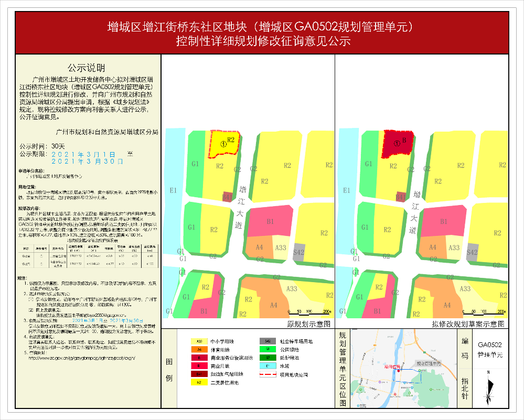Image resolution: width=524 pixels, height=420 pixels.
Task: Click the red header title line 增城区增江街桥东社区地块
Action: (x=261, y=27)
